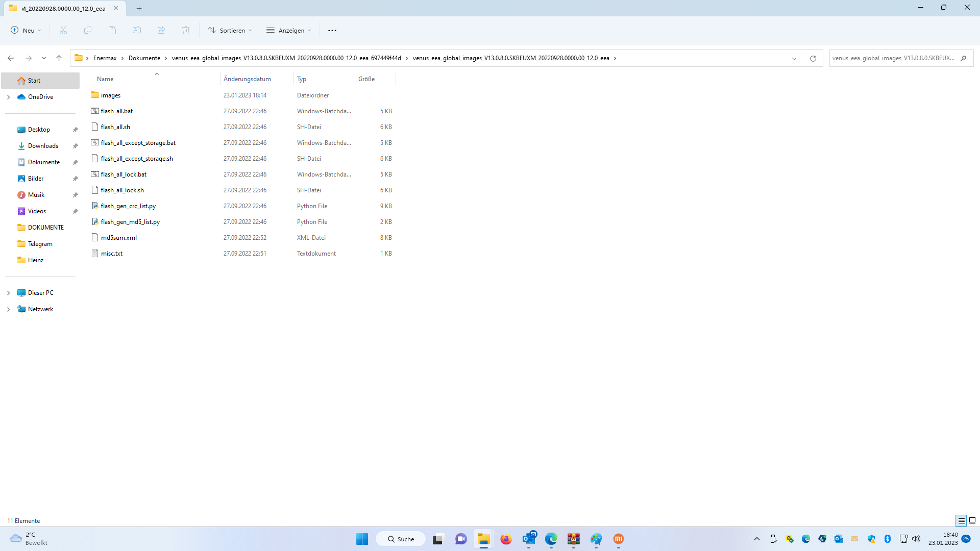Click the Neu button
The height and width of the screenshot is (551, 980).
point(26,31)
